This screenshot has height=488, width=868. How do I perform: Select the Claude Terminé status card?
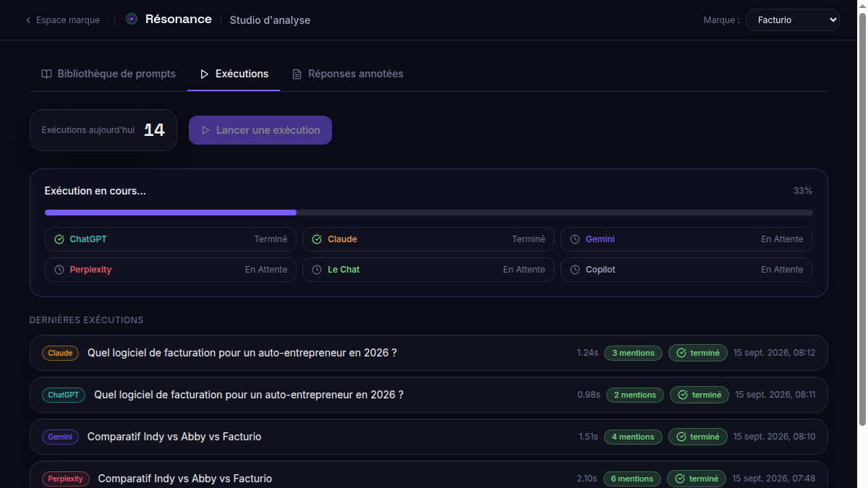428,239
